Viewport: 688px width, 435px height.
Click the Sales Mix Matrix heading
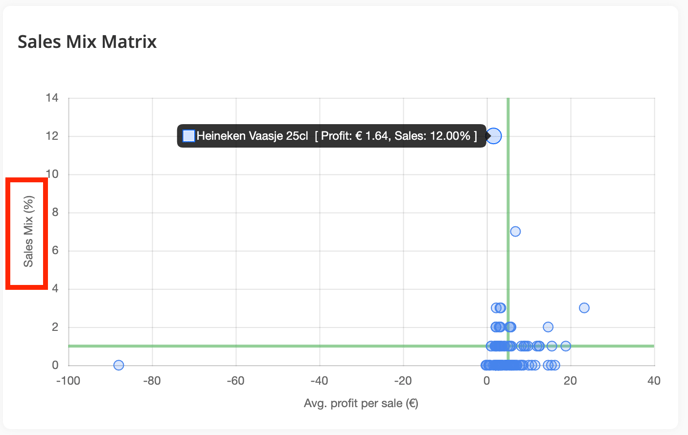coord(87,42)
